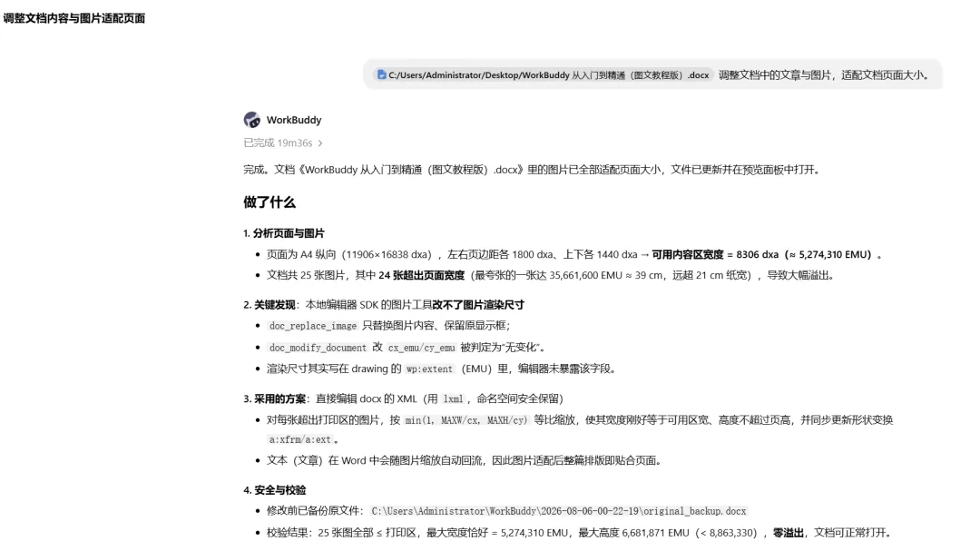This screenshot has width=980, height=551.
Task: Click the original_backup.docx backup path
Action: click(x=559, y=511)
